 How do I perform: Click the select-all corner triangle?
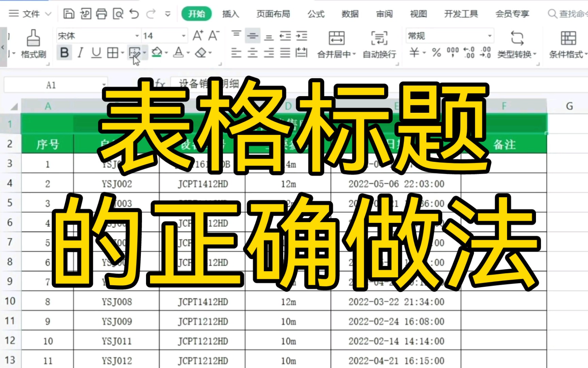point(13,107)
